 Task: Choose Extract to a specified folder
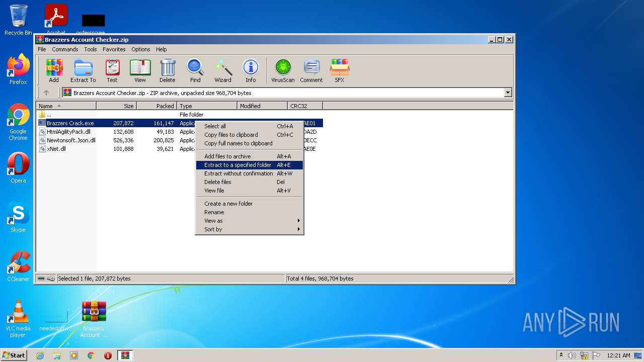[x=250, y=165]
